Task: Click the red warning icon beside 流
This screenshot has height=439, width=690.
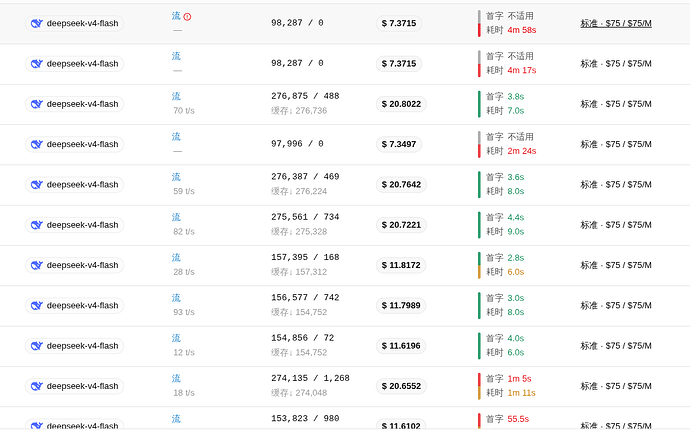Action: (x=187, y=17)
